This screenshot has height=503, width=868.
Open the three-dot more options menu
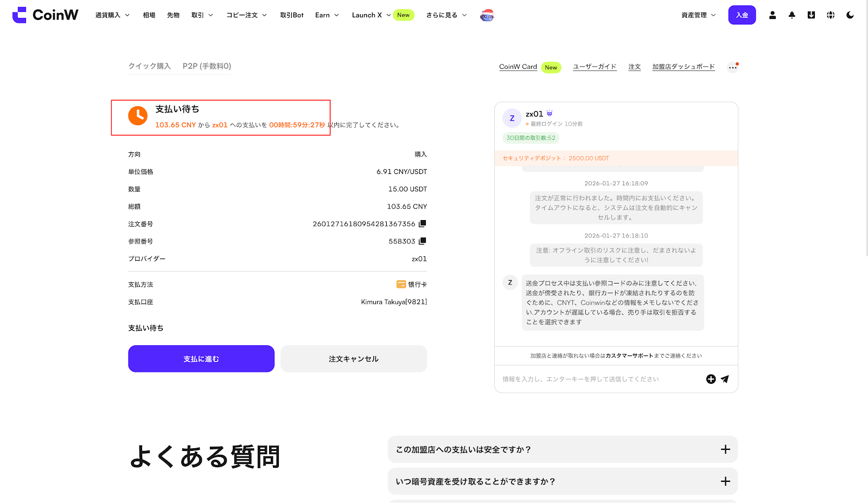pyautogui.click(x=732, y=67)
